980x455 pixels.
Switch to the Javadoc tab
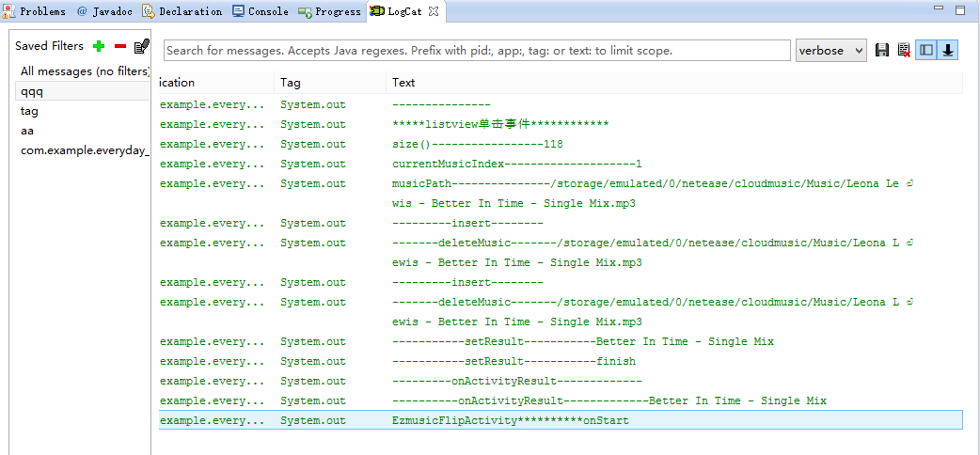104,11
